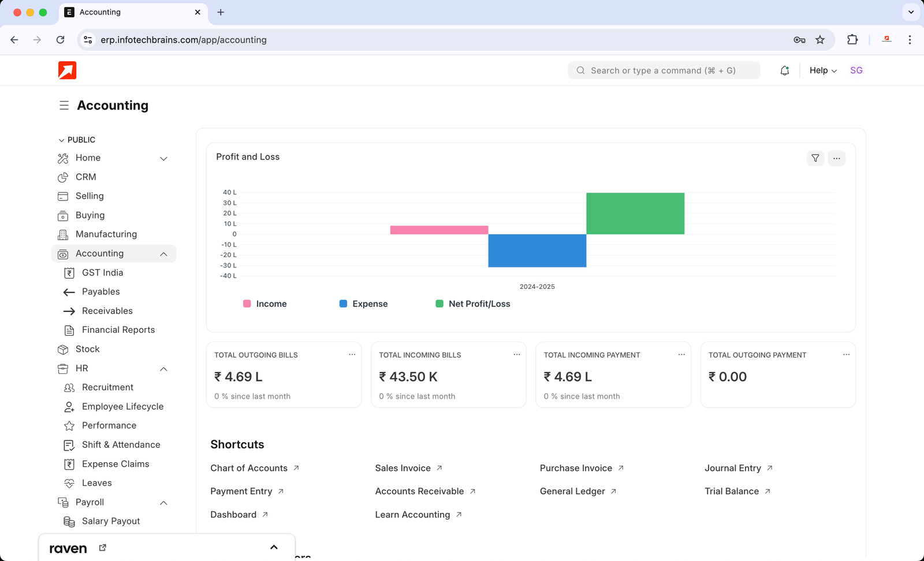This screenshot has width=924, height=561.
Task: Open the Trial Balance shortcut
Action: click(x=731, y=491)
